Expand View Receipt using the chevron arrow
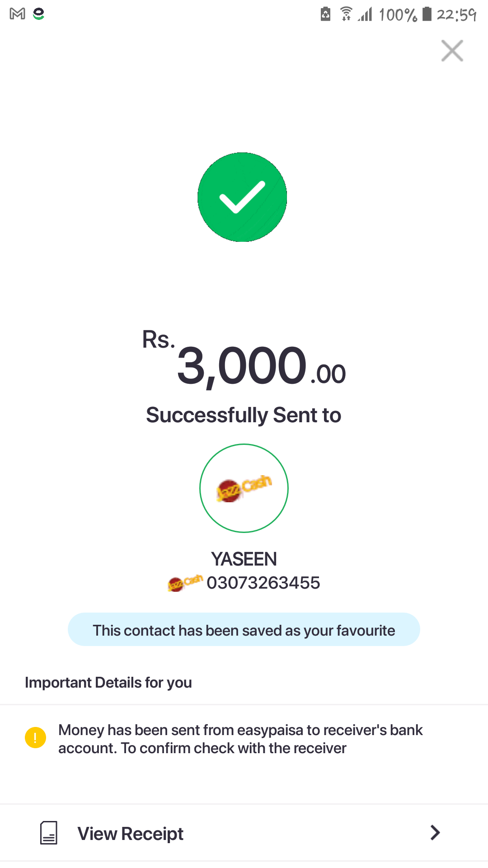 pyautogui.click(x=435, y=833)
